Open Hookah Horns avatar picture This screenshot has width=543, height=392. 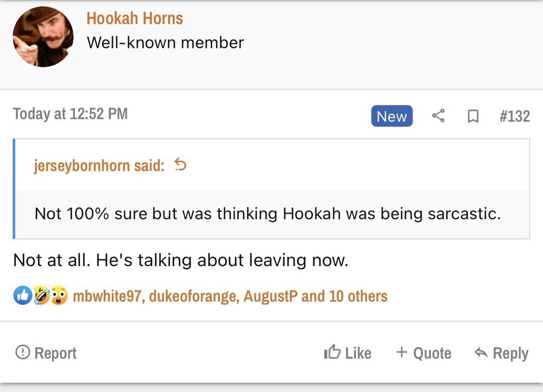(43, 37)
